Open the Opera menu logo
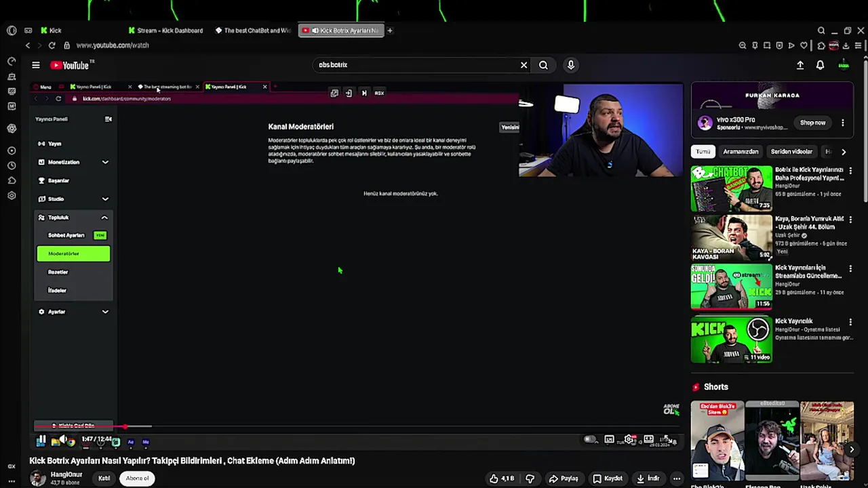This screenshot has height=488, width=868. coord(12,30)
